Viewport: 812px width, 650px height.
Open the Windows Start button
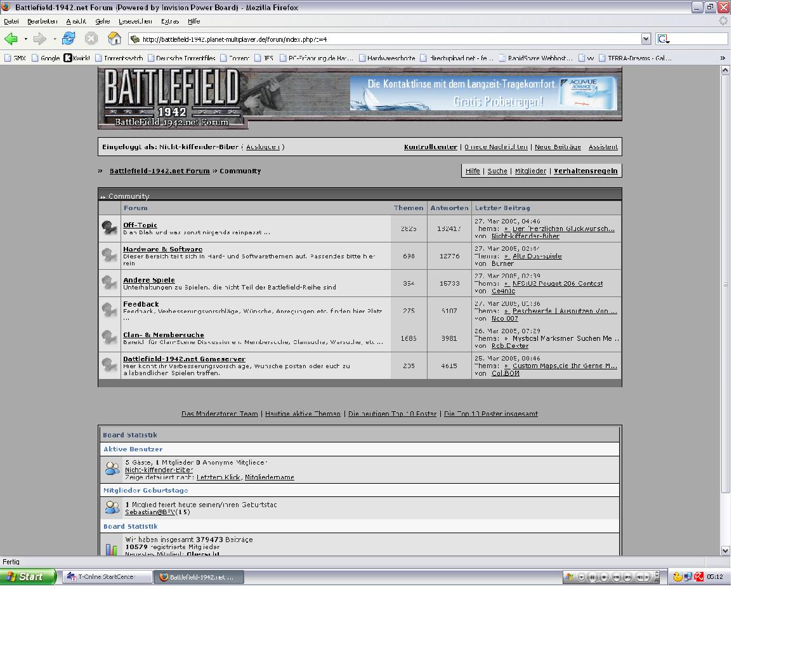(28, 576)
